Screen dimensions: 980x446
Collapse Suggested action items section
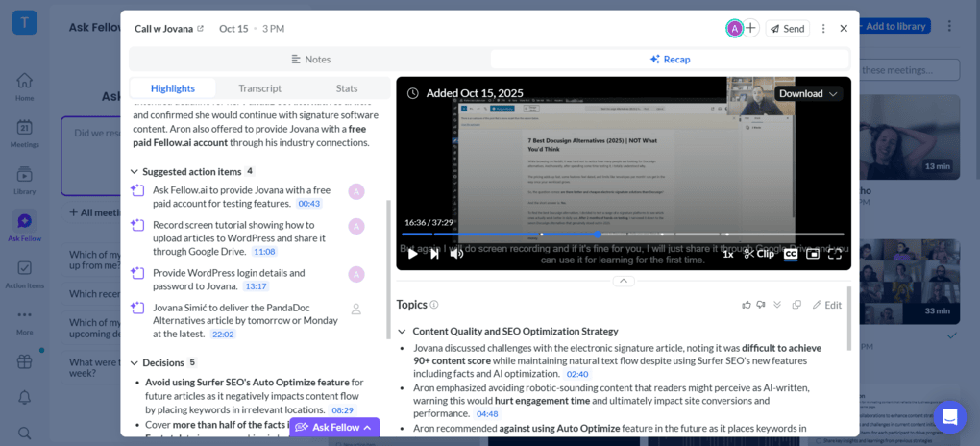click(x=135, y=172)
